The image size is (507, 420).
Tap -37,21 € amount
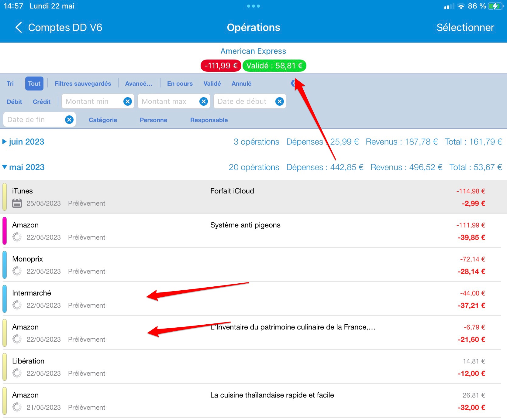(471, 306)
